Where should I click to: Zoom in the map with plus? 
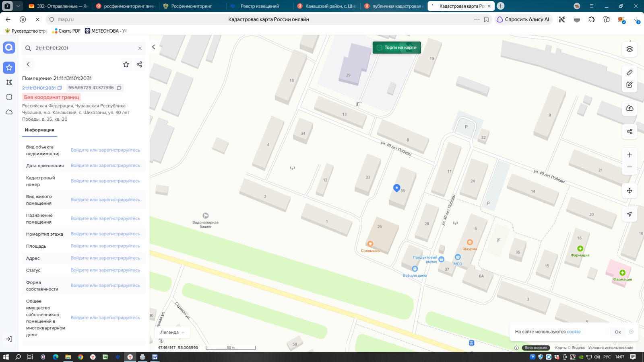click(x=630, y=155)
